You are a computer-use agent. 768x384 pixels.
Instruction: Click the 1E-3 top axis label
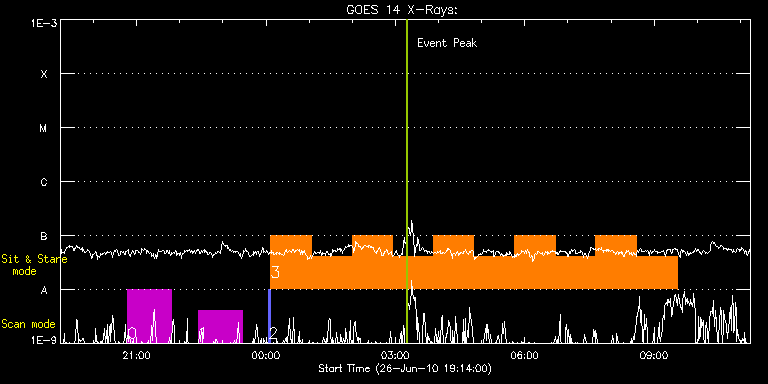[43, 23]
